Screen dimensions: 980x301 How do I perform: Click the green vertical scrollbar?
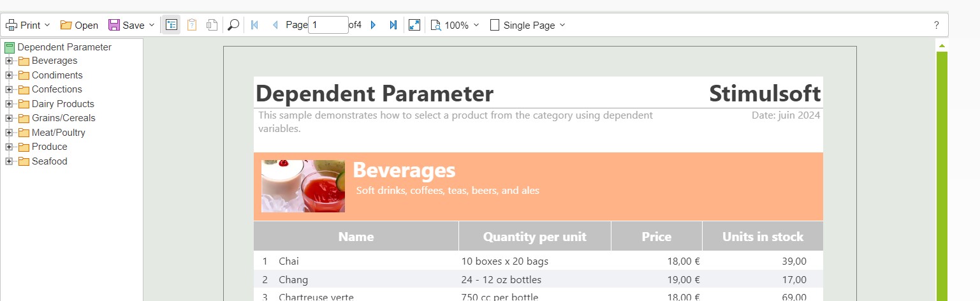click(x=941, y=176)
